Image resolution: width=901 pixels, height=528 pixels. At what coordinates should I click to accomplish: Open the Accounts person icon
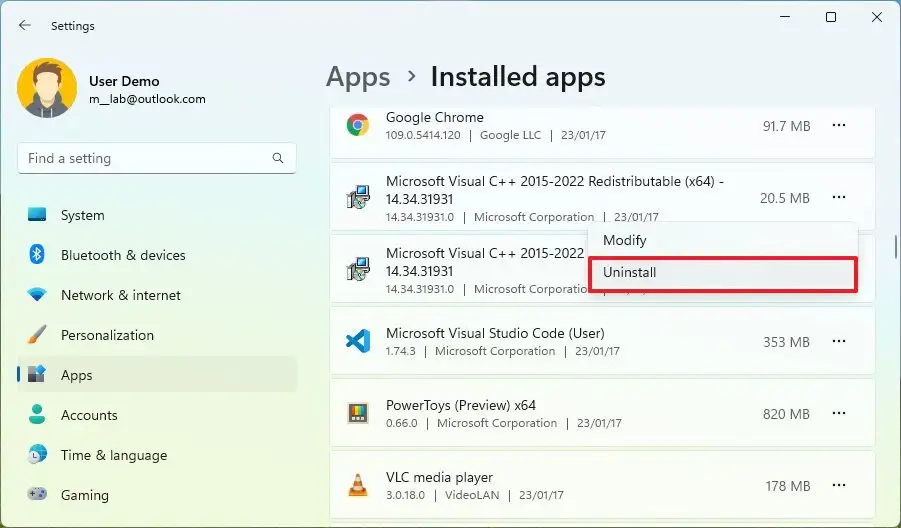[37, 414]
